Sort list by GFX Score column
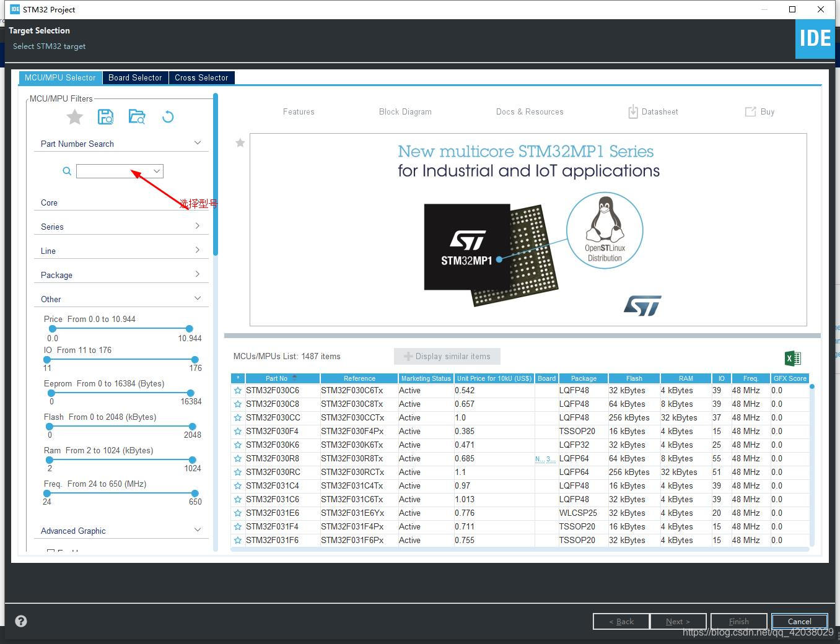Image resolution: width=840 pixels, height=644 pixels. (790, 378)
